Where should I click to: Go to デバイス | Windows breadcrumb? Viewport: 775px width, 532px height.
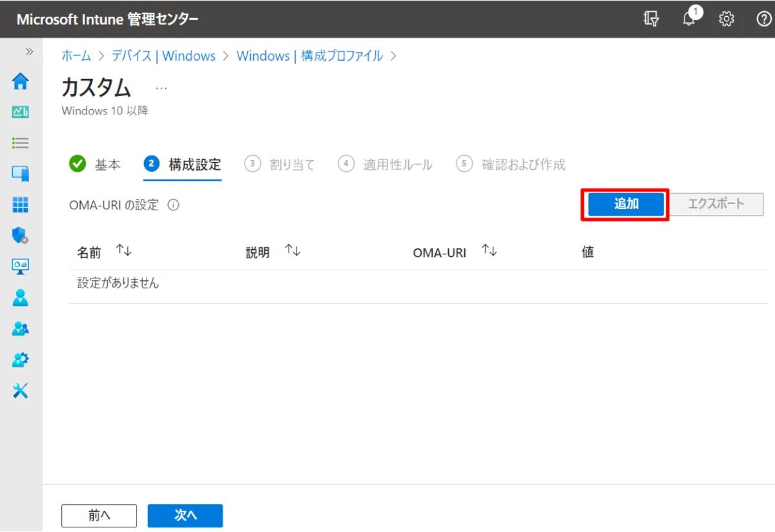(x=163, y=56)
